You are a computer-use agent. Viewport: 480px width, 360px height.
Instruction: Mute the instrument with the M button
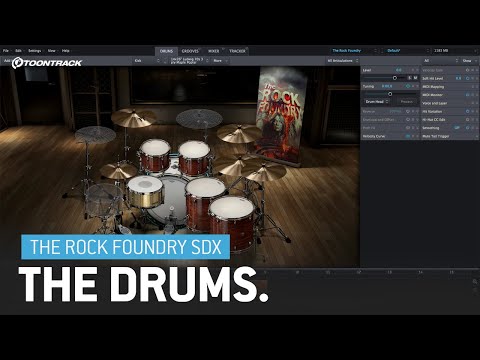pos(415,78)
